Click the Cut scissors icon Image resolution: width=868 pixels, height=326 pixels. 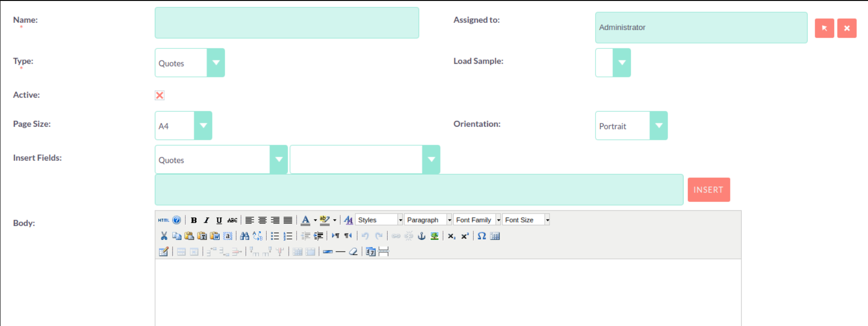pos(164,236)
